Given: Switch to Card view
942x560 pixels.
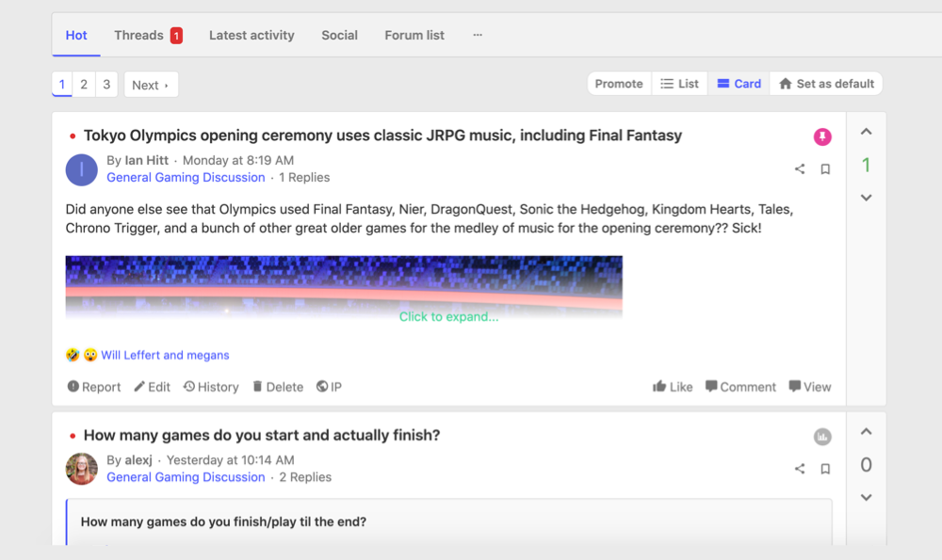Looking at the screenshot, I should (739, 84).
